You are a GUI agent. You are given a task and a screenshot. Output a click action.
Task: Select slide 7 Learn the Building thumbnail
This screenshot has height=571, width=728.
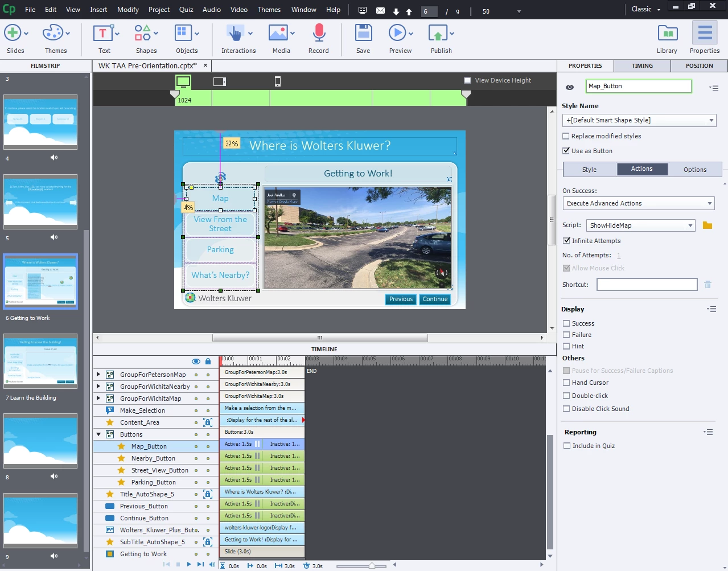(x=40, y=360)
